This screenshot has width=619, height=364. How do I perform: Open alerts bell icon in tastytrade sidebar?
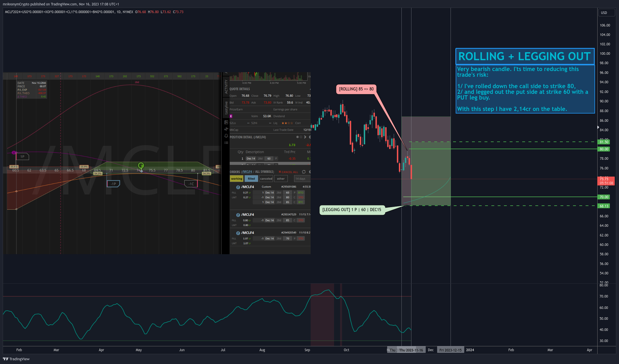pos(226,136)
